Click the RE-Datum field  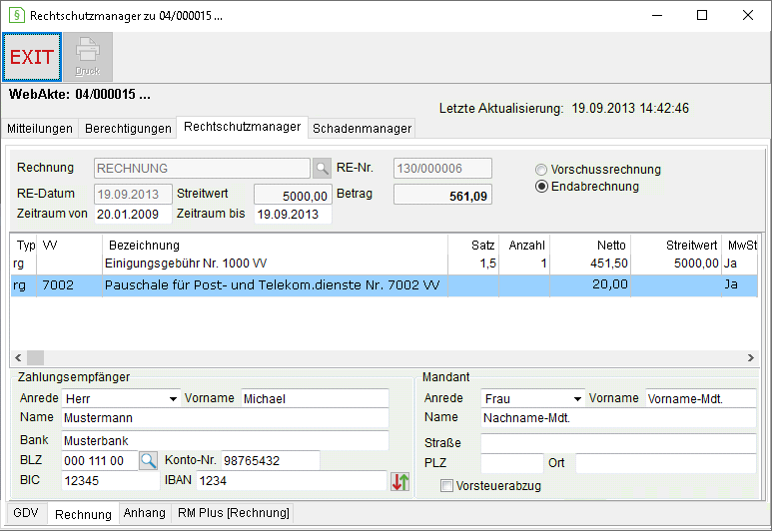click(x=133, y=194)
